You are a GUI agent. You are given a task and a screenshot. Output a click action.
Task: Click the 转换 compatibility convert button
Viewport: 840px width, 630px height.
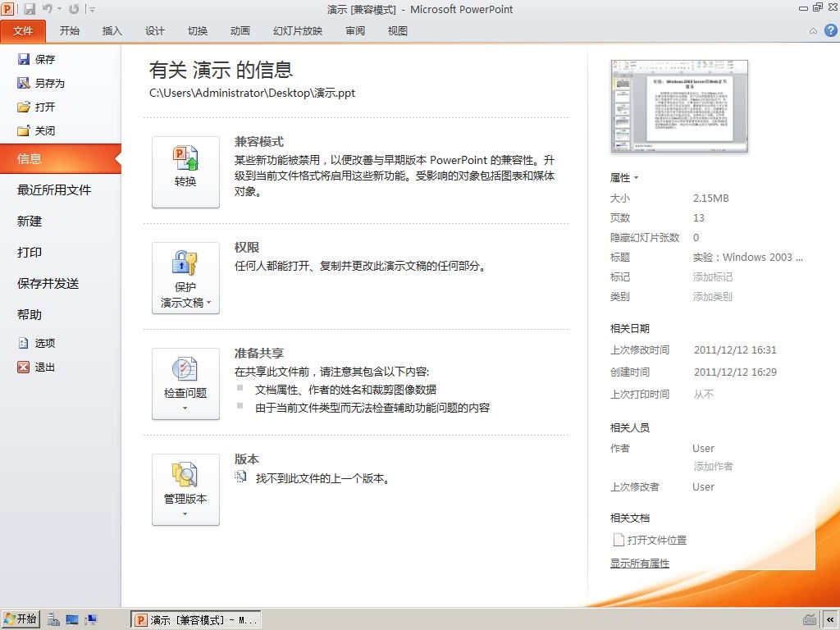185,172
